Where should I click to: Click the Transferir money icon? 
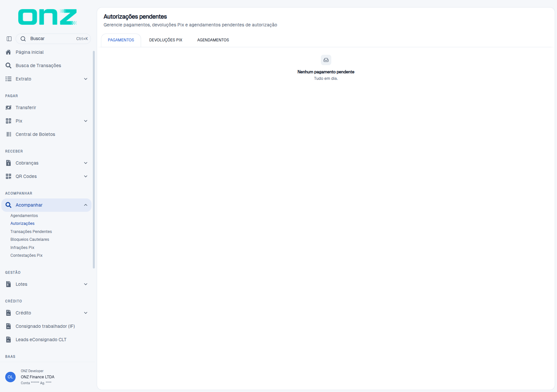(8, 108)
